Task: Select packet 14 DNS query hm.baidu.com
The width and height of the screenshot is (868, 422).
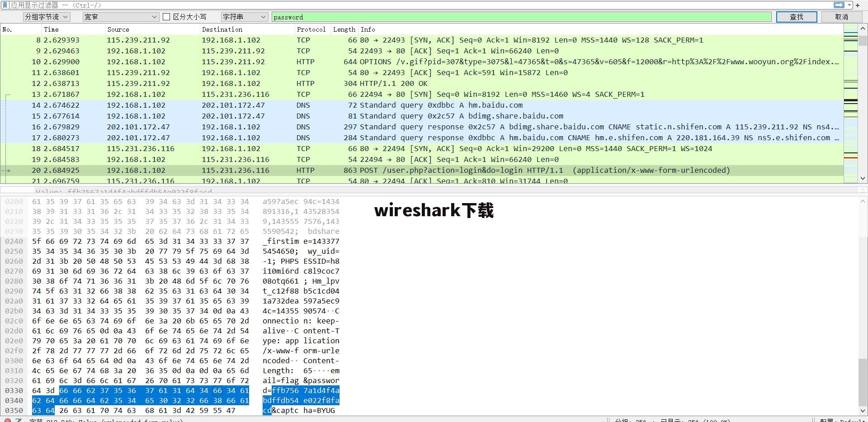Action: pyautogui.click(x=422, y=105)
